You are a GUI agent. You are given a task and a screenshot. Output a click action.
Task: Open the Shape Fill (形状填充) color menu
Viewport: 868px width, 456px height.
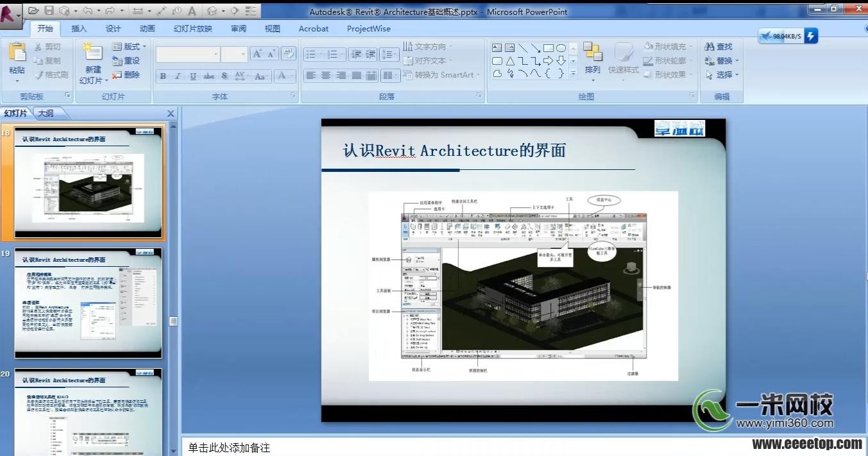point(668,46)
